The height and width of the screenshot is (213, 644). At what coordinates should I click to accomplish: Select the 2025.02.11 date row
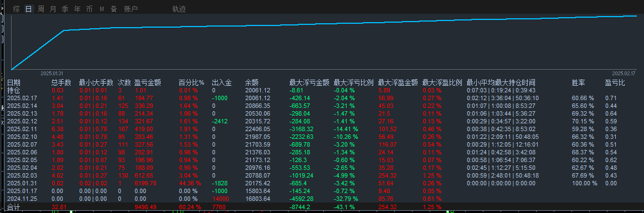[22, 129]
